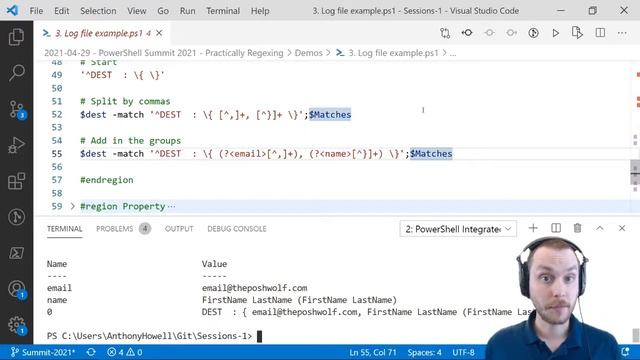Click the '# Add in the groups' comment
Screen dimensions: 640x360
[130, 141]
